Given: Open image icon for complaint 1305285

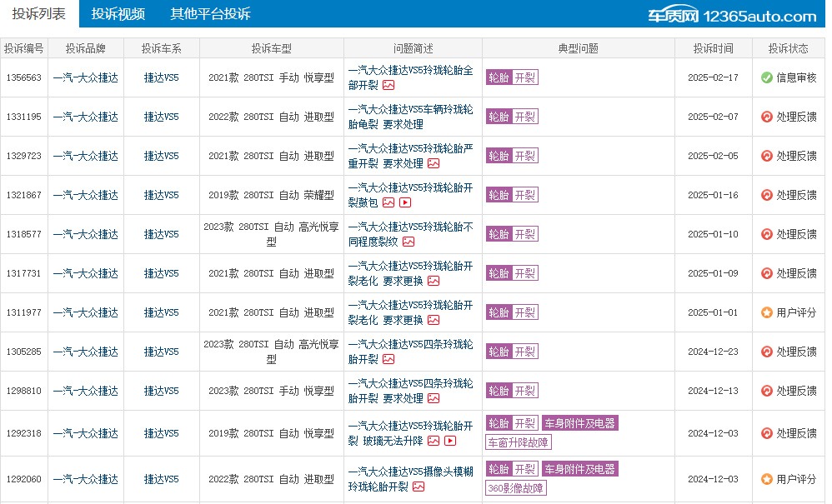Looking at the screenshot, I should pyautogui.click(x=388, y=359).
